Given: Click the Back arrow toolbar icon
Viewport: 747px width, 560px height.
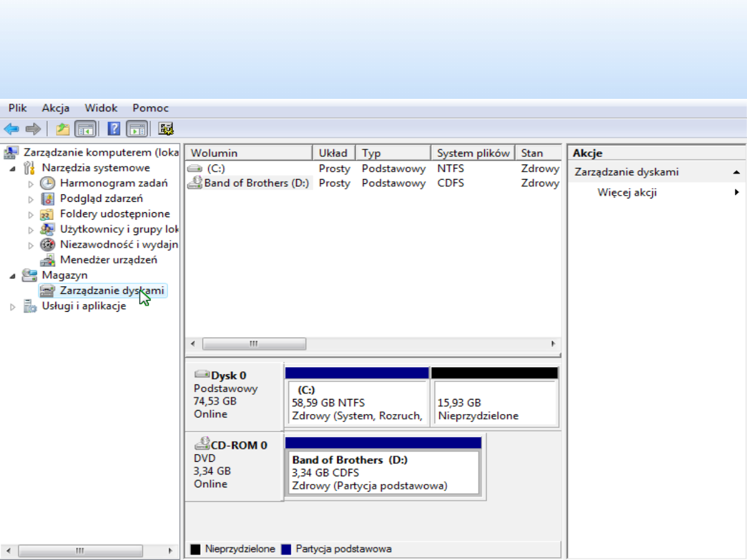Looking at the screenshot, I should (11, 129).
